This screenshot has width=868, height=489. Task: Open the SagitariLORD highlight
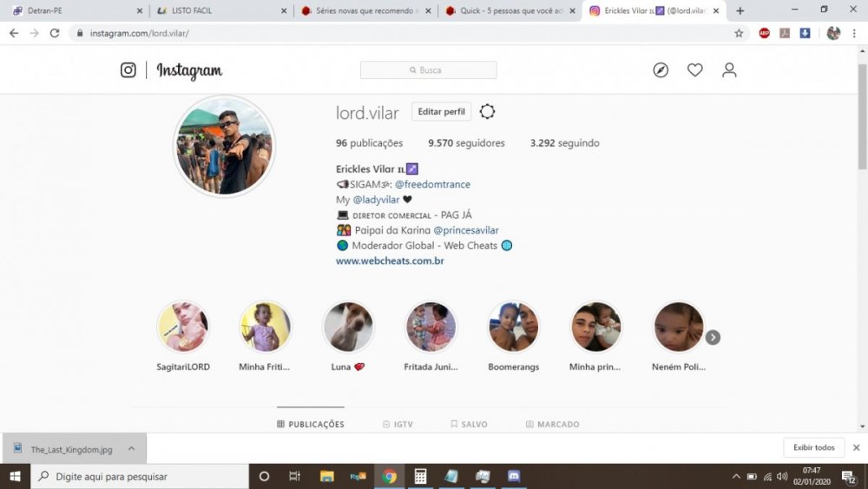182,327
